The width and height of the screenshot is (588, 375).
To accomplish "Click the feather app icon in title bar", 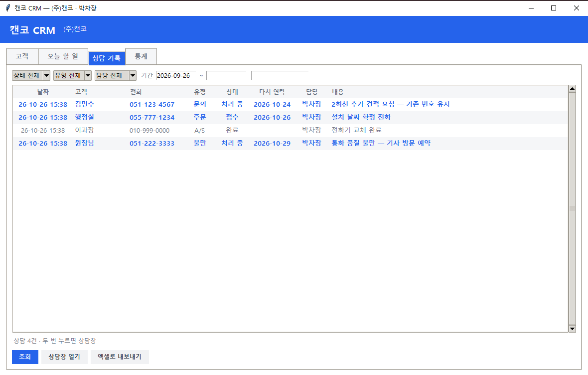I will [x=8, y=8].
